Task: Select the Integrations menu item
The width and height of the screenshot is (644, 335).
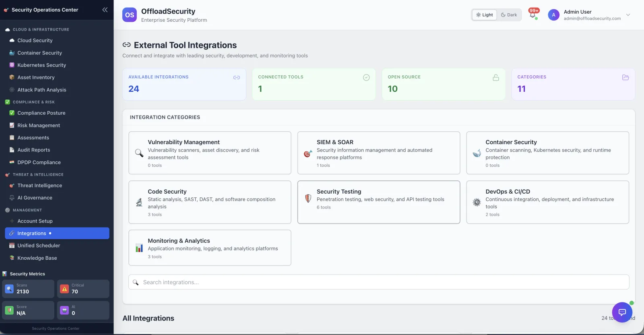Action: 57,233
